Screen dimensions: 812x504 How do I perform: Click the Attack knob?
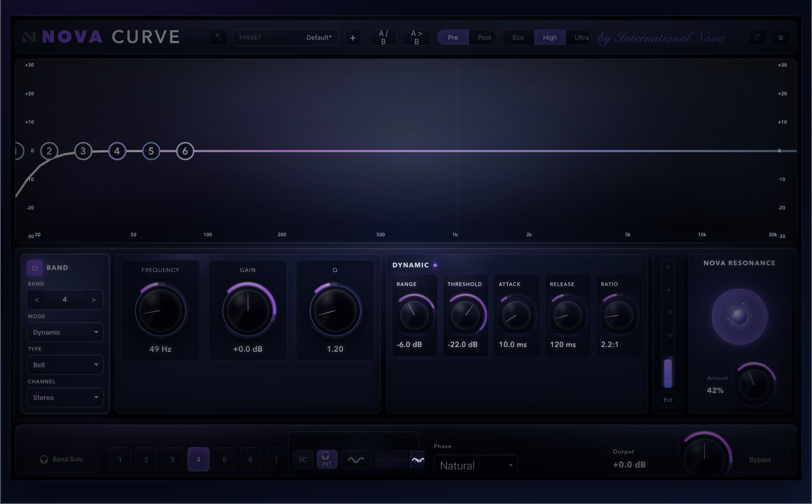516,315
